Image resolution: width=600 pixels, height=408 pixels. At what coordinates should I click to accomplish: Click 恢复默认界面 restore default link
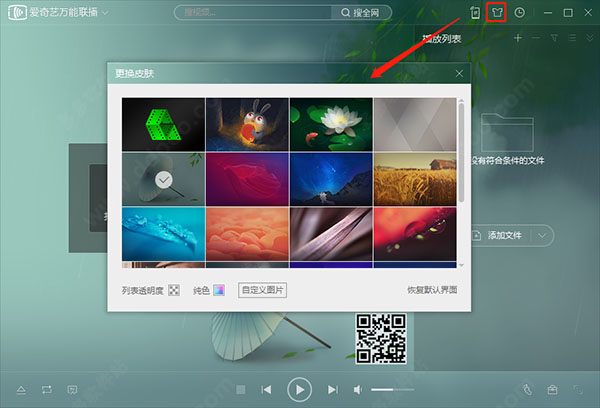[432, 290]
